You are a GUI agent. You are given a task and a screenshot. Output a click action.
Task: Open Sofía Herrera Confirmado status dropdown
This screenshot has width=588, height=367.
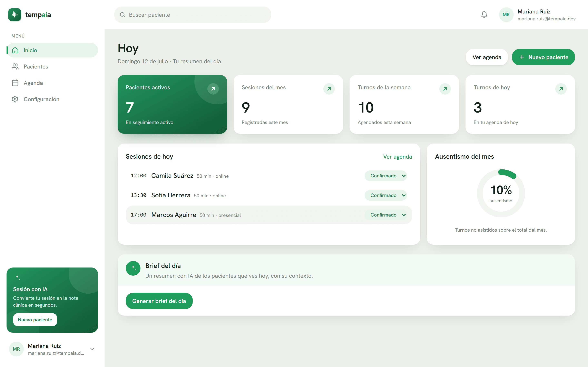click(386, 195)
